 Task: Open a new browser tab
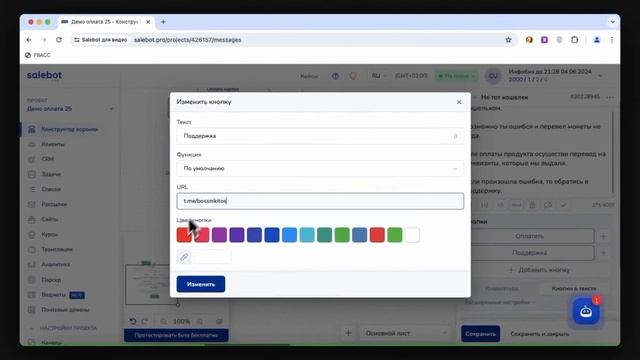coord(163,22)
